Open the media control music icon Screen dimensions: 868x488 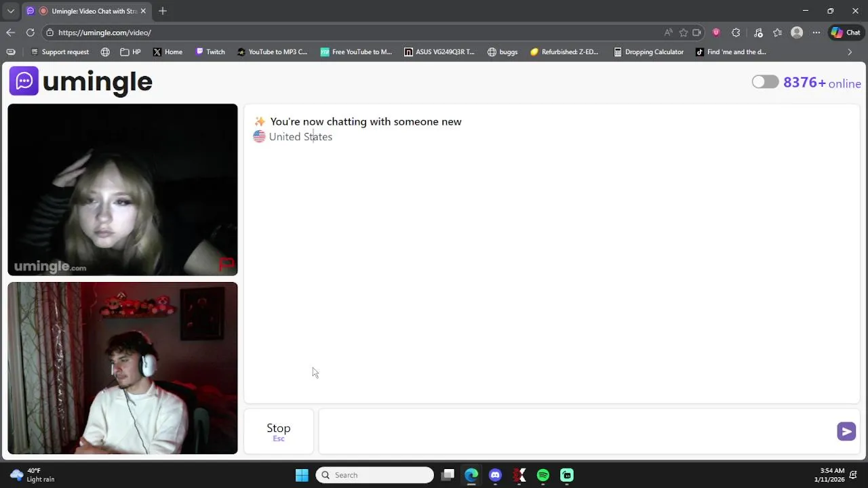pyautogui.click(x=758, y=33)
